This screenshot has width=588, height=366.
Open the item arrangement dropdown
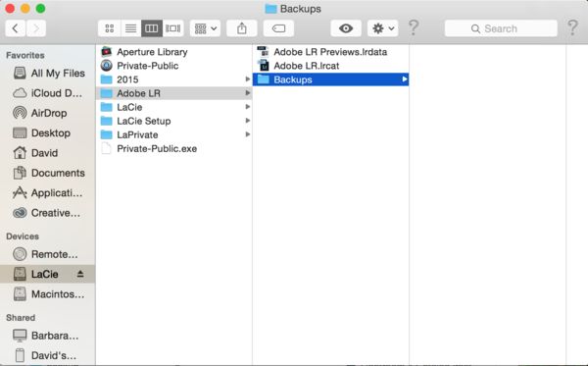(x=205, y=28)
